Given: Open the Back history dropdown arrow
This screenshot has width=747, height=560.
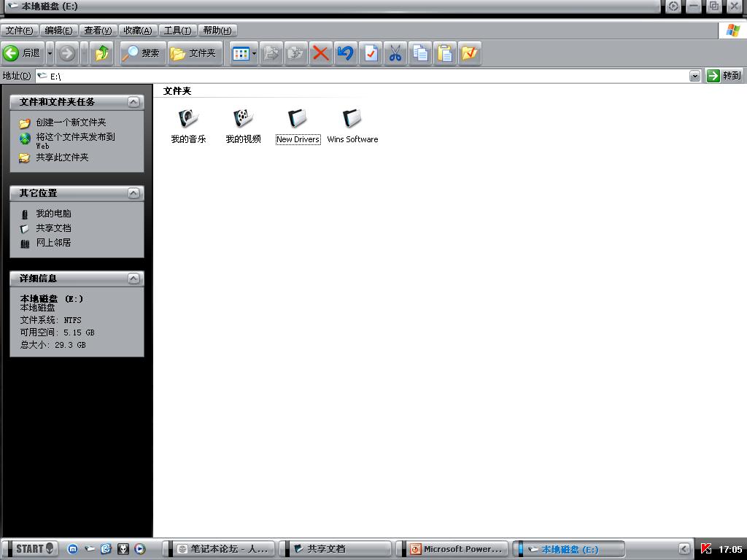Looking at the screenshot, I should click(x=50, y=52).
